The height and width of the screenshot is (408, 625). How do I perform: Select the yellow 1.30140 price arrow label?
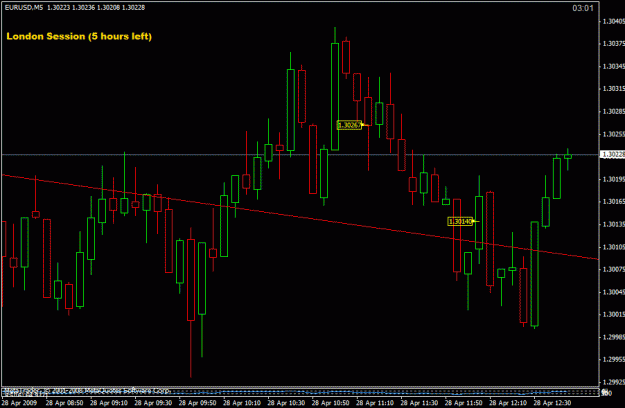460,221
